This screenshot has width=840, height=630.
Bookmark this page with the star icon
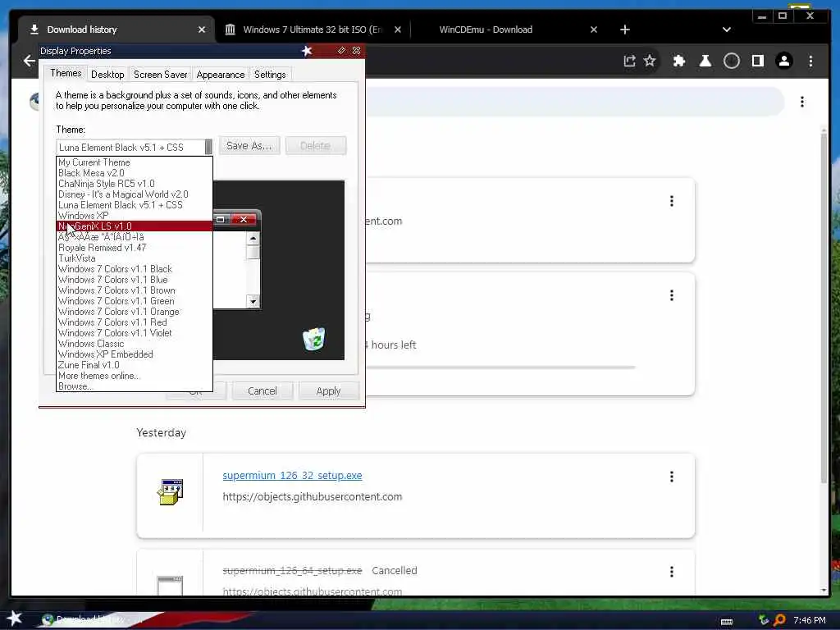coord(650,61)
